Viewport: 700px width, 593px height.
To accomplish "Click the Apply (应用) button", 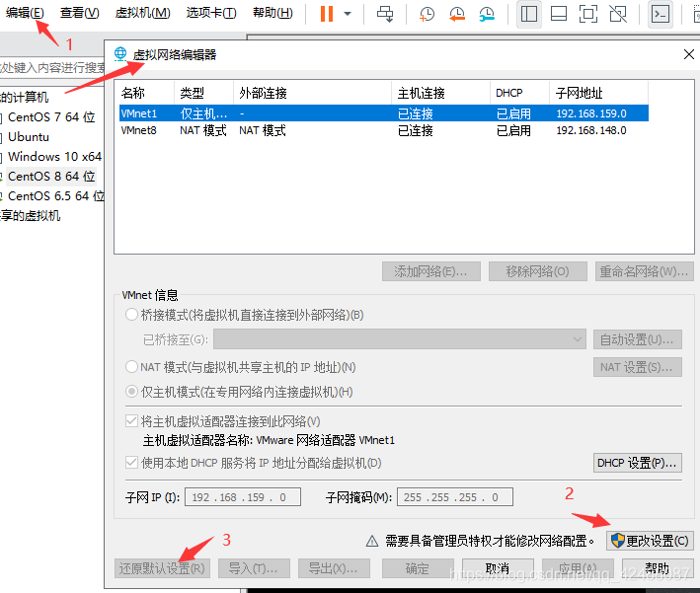I will coord(578,568).
